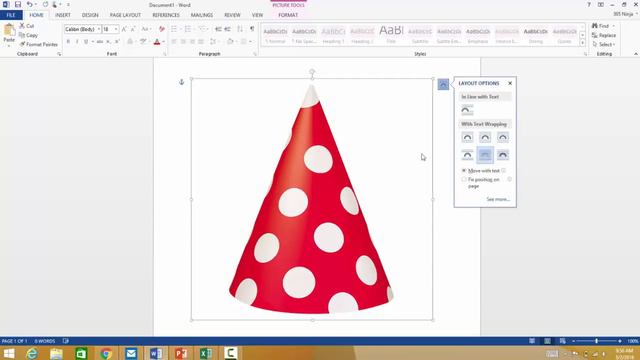Activate the Format Painter
640x360 pixels.
click(38, 44)
